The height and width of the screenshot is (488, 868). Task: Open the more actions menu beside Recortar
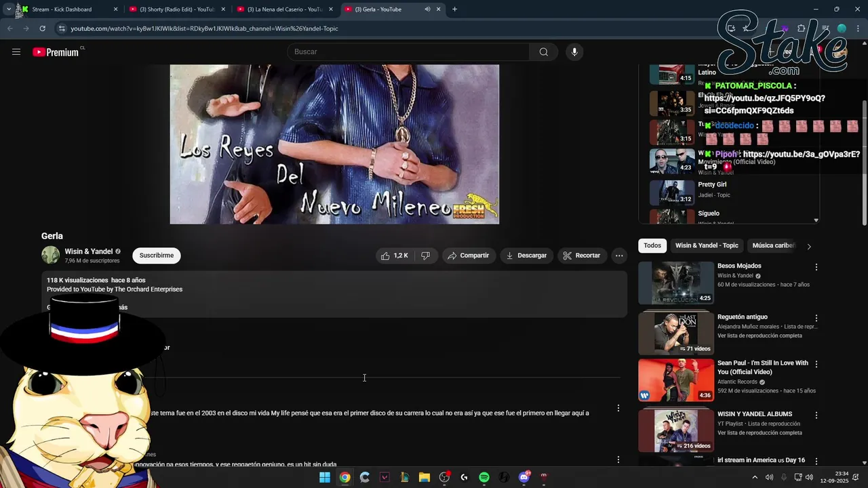[619, 256]
